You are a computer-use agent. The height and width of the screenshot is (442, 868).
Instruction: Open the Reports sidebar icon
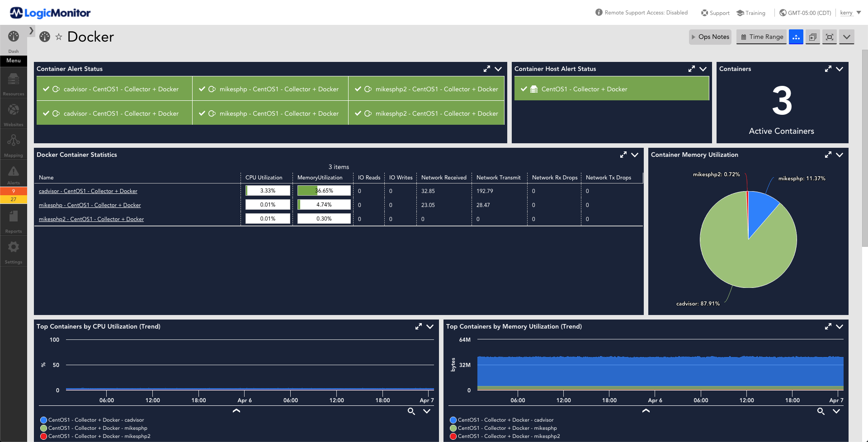pyautogui.click(x=14, y=221)
